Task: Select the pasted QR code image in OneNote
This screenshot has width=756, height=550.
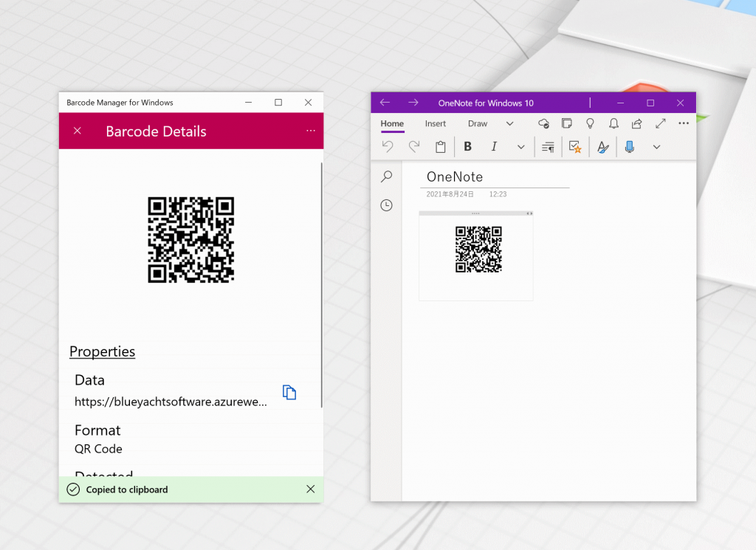Action: [x=478, y=250]
